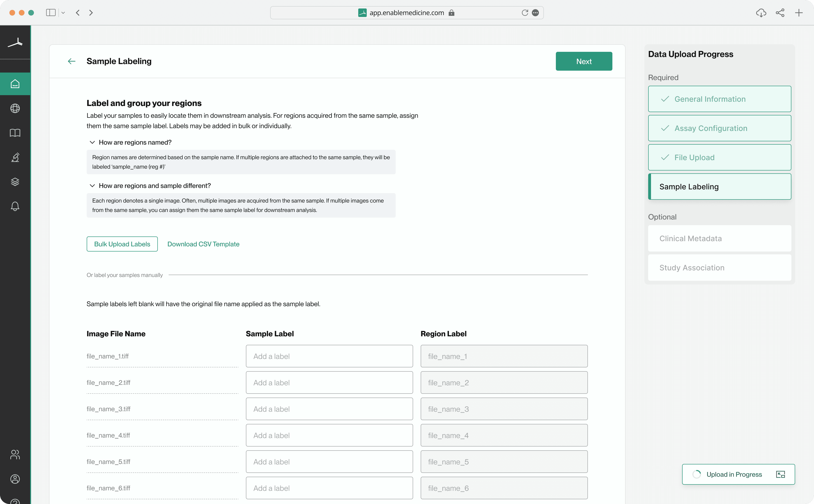The height and width of the screenshot is (504, 814).
Task: Click the browser share icon
Action: pyautogui.click(x=780, y=13)
